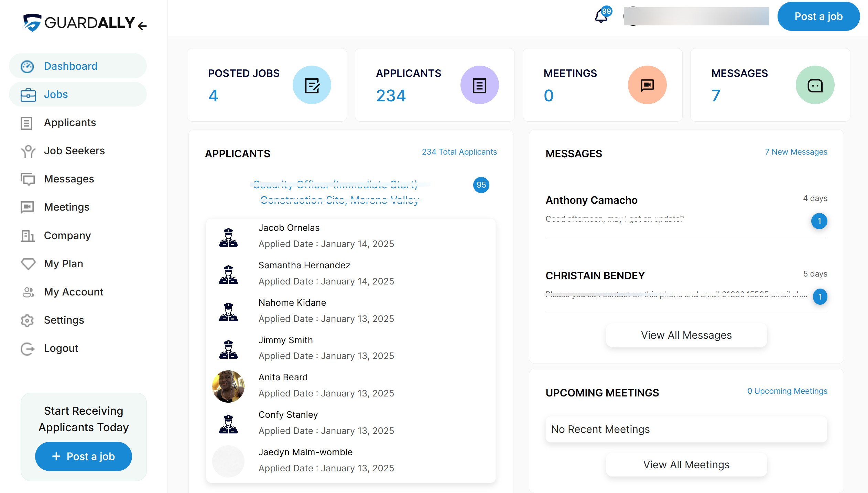The width and height of the screenshot is (868, 493).
Task: Click the purple Applicants document icon
Action: [479, 85]
